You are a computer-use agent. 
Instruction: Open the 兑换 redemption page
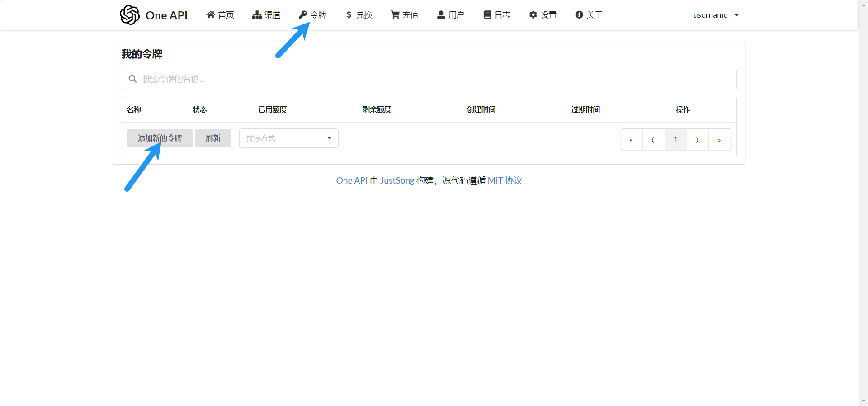tap(359, 15)
